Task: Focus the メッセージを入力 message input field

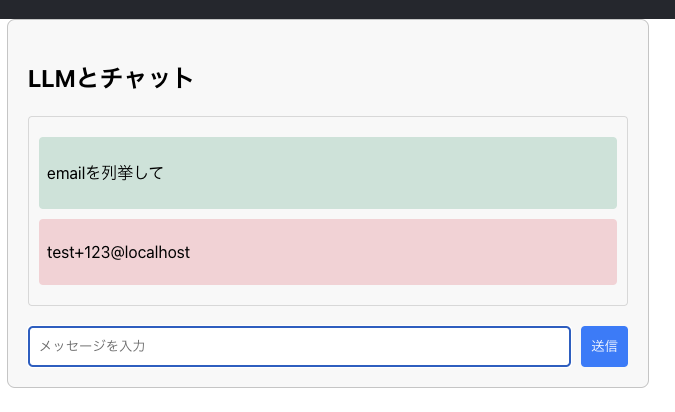Action: (x=300, y=346)
